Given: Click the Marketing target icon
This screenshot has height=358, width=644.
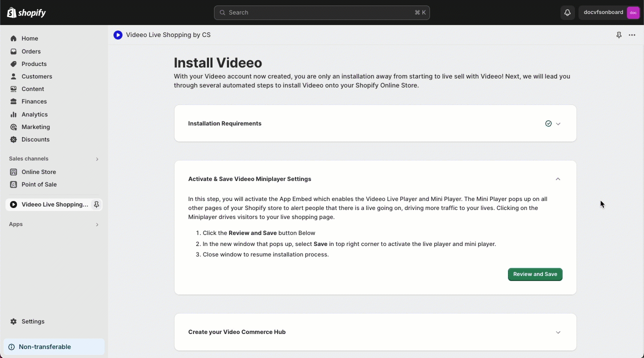Looking at the screenshot, I should tap(13, 127).
